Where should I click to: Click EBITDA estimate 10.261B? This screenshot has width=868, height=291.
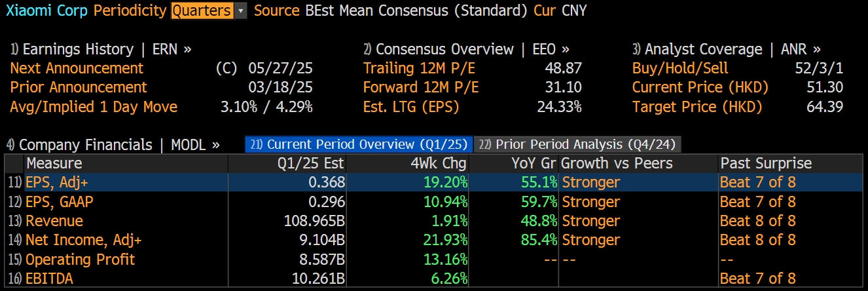coord(318,279)
